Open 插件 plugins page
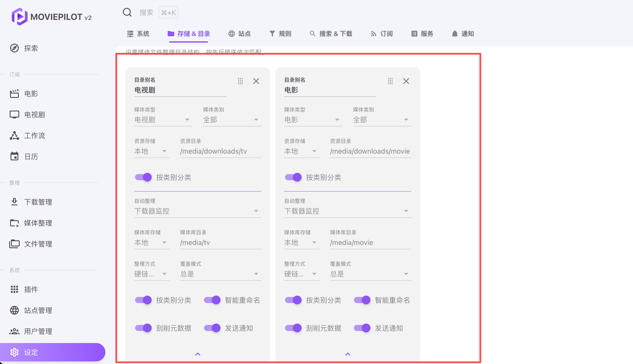 coord(31,289)
